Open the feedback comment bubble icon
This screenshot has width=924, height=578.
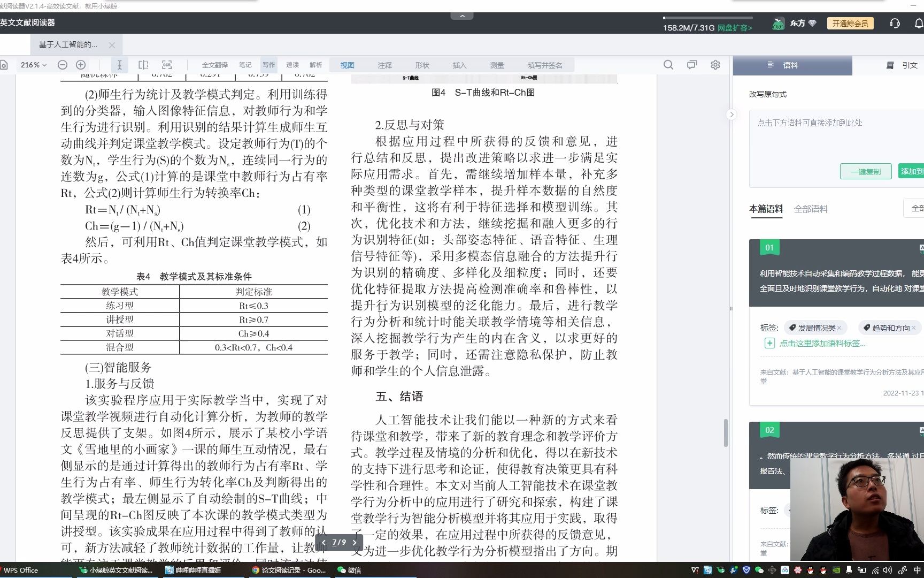coord(691,64)
